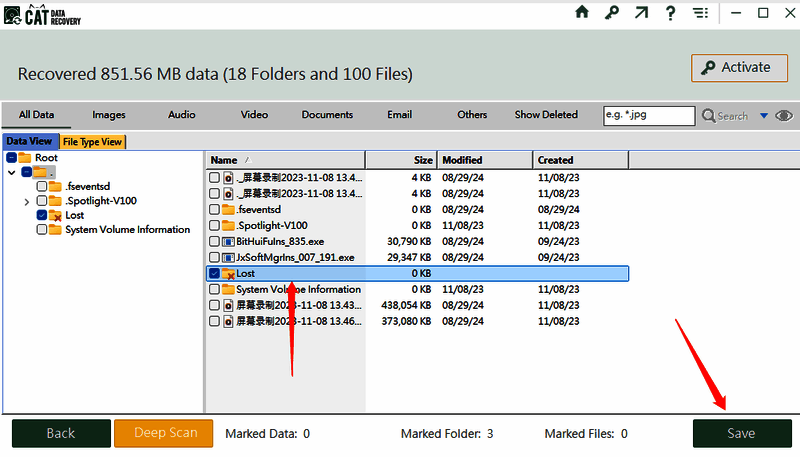Check .Spotlight-V100 checkbox in tree
Viewport: 800px width, 457px height.
click(42, 200)
